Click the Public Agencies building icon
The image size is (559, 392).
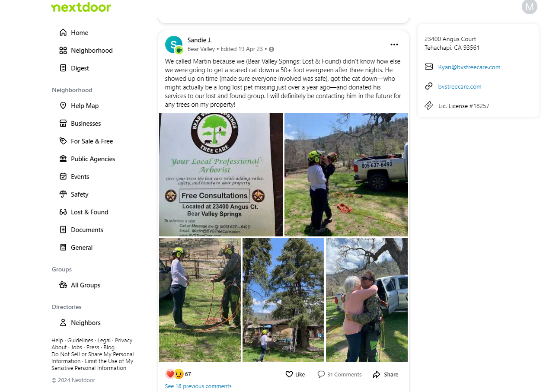pos(63,159)
